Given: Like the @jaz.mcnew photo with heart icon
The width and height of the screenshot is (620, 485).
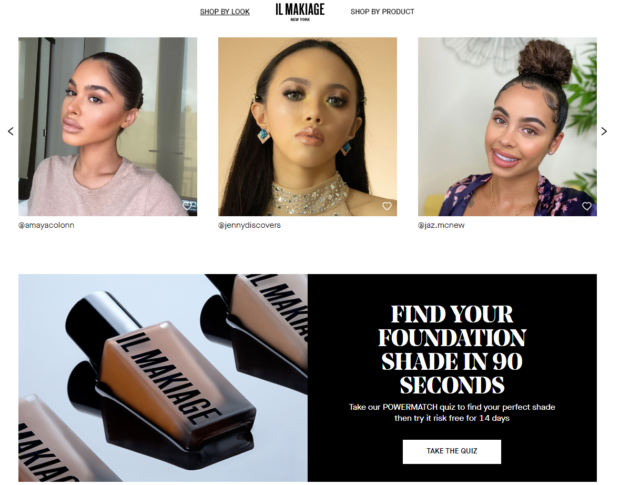Looking at the screenshot, I should [x=586, y=206].
